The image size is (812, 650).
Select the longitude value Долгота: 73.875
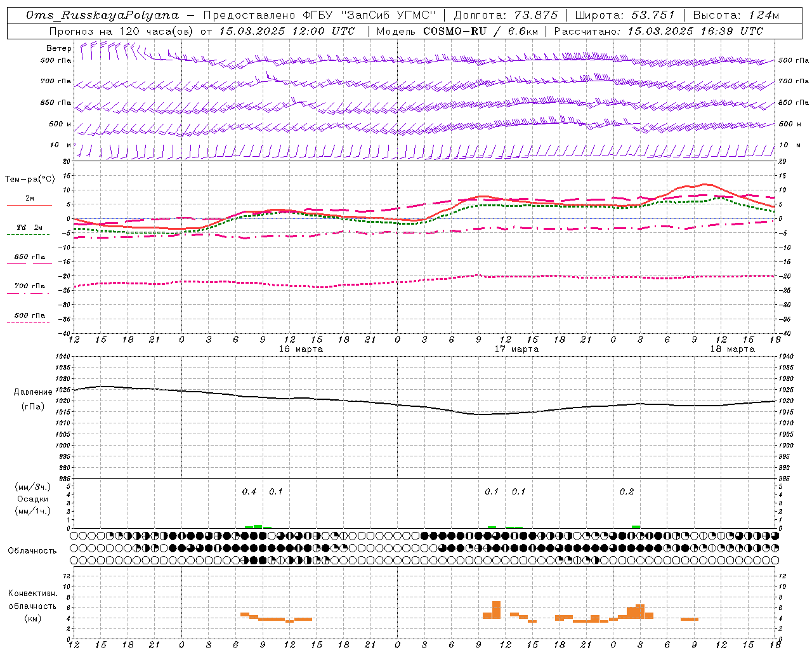tap(506, 15)
